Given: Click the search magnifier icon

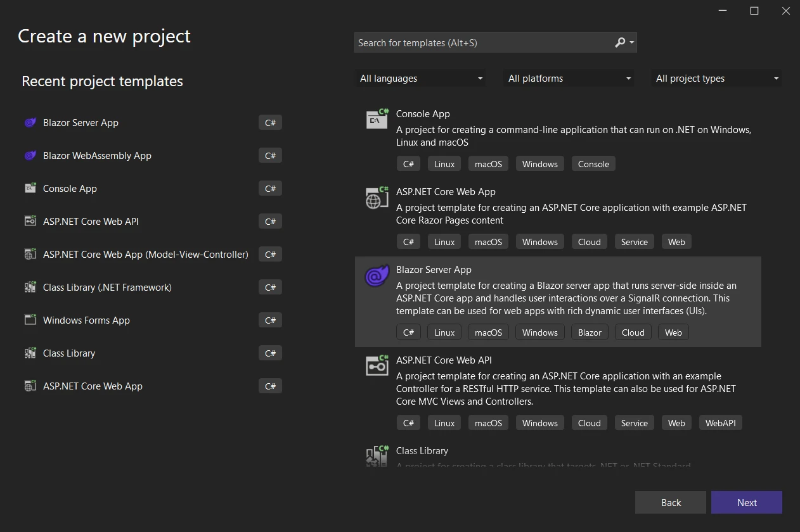Looking at the screenshot, I should click(620, 42).
